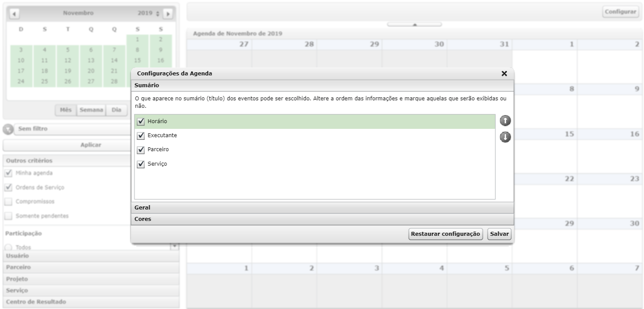The width and height of the screenshot is (644, 309).
Task: Toggle the Ordens de Serviço checkbox
Action: (x=8, y=187)
